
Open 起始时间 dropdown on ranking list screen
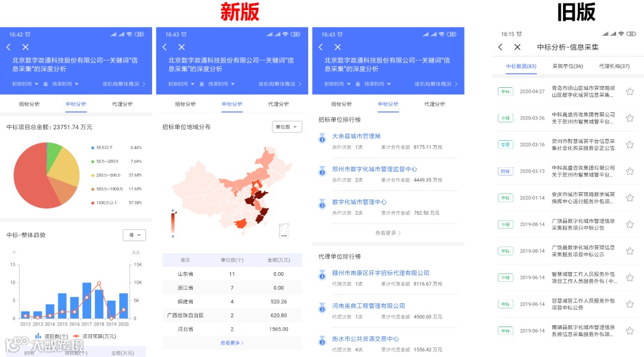click(337, 84)
